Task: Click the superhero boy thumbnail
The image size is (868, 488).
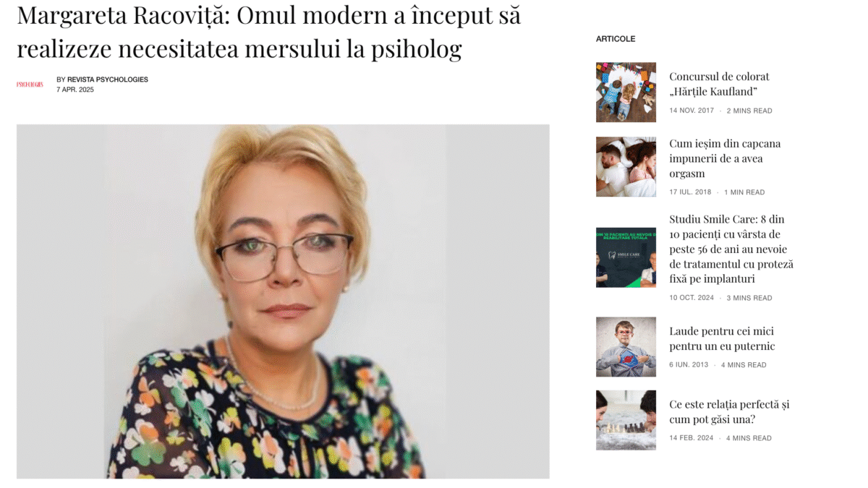Action: coord(626,347)
